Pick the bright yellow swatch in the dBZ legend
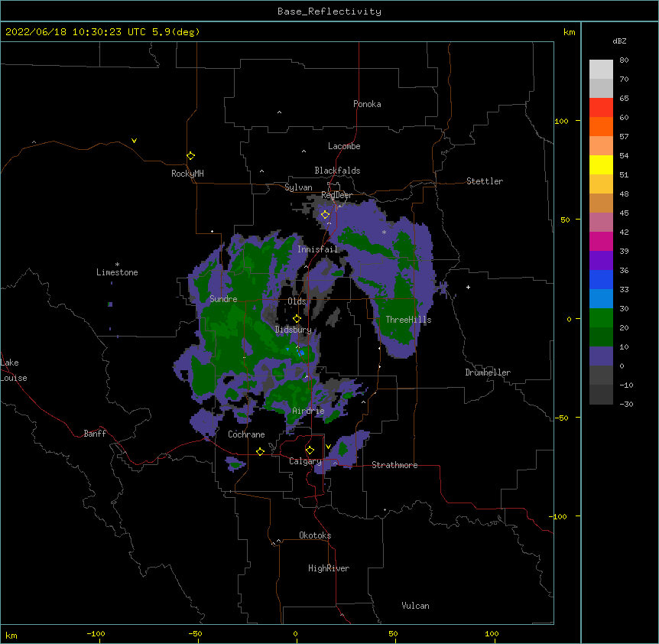Screen dimensions: 659x644 (601, 165)
